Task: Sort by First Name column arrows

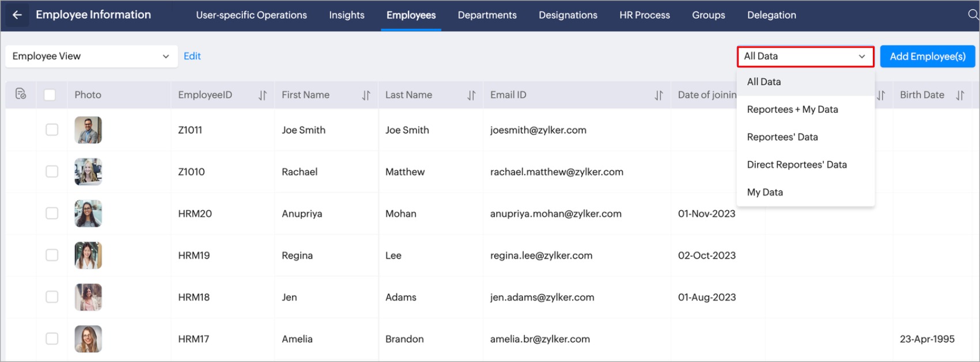Action: 366,96
